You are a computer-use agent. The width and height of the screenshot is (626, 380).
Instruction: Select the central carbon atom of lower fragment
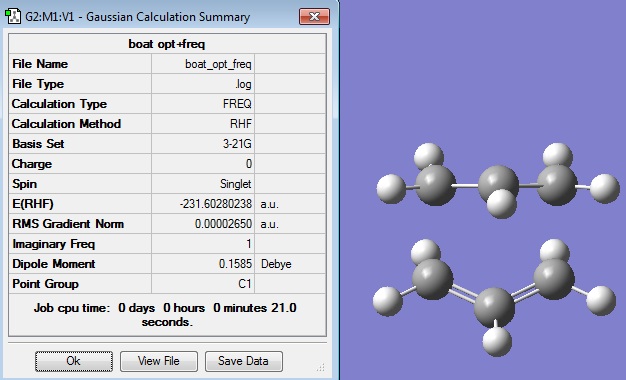494,308
